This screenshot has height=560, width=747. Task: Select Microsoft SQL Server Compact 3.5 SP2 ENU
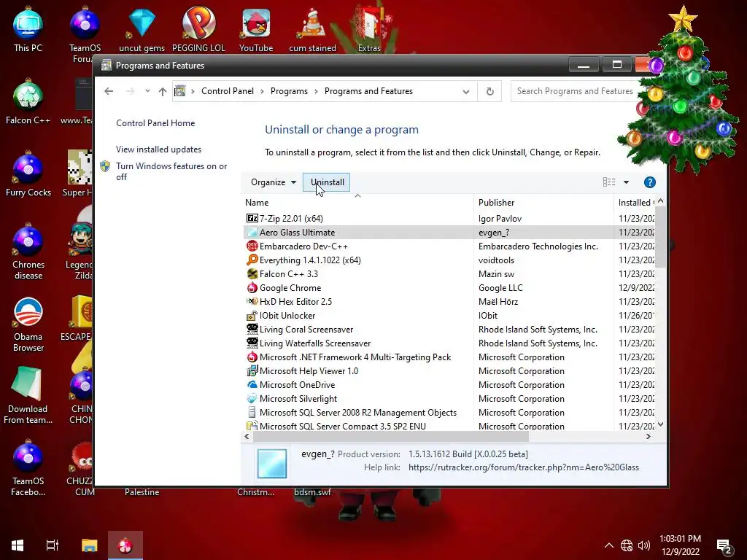[x=449, y=426]
